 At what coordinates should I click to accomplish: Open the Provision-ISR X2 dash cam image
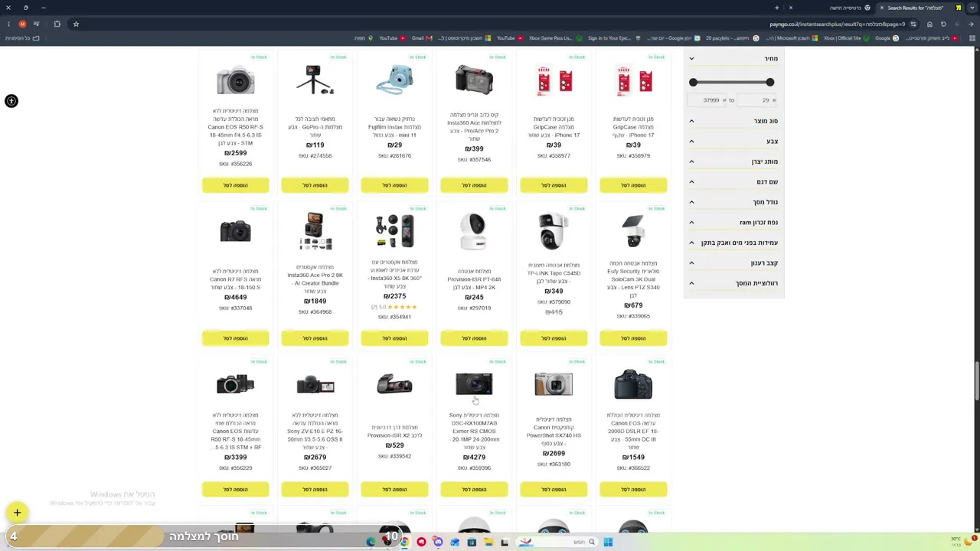click(394, 384)
